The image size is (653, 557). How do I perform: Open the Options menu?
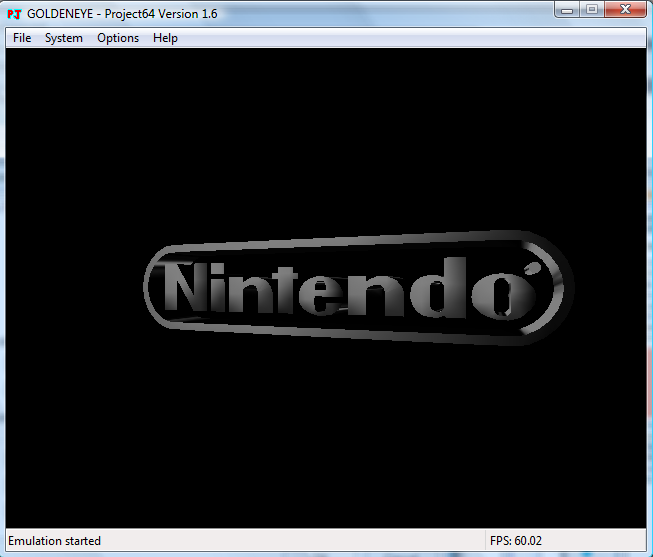[118, 38]
